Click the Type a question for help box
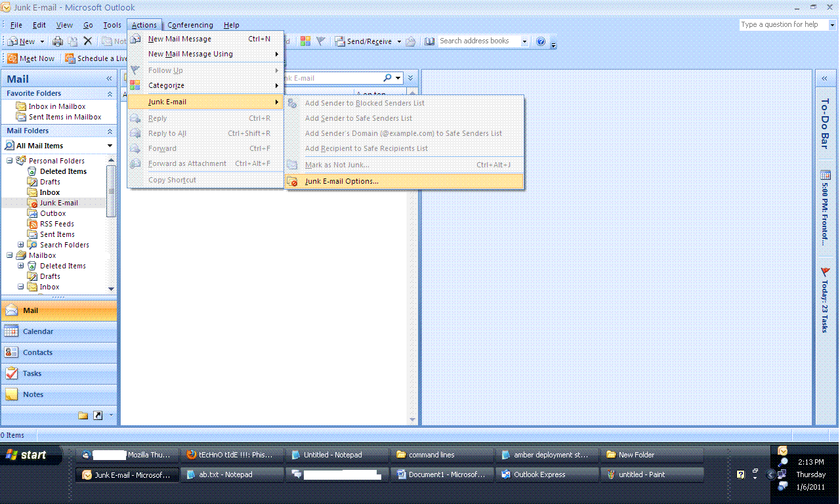The width and height of the screenshot is (840, 504). coord(787,24)
